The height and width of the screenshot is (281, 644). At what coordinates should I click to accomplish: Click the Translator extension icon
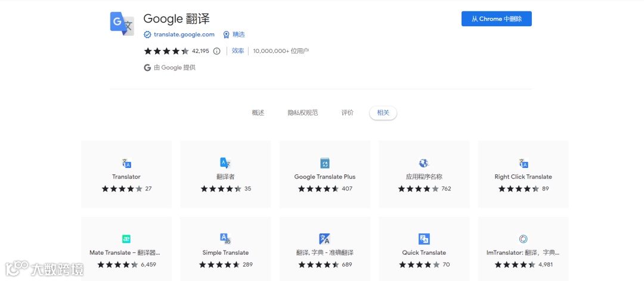click(x=126, y=163)
